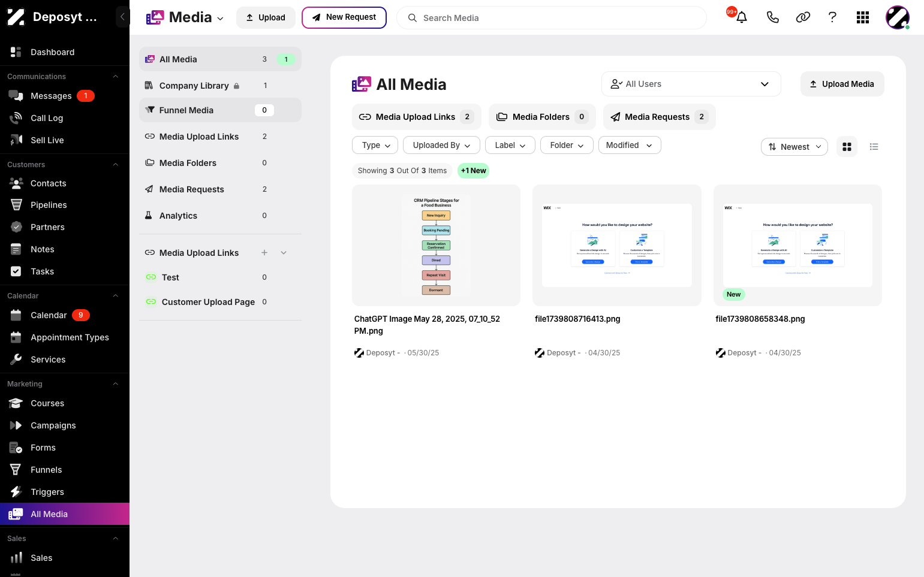The width and height of the screenshot is (924, 577).
Task: Collapse the Media Upload Links section
Action: click(284, 253)
